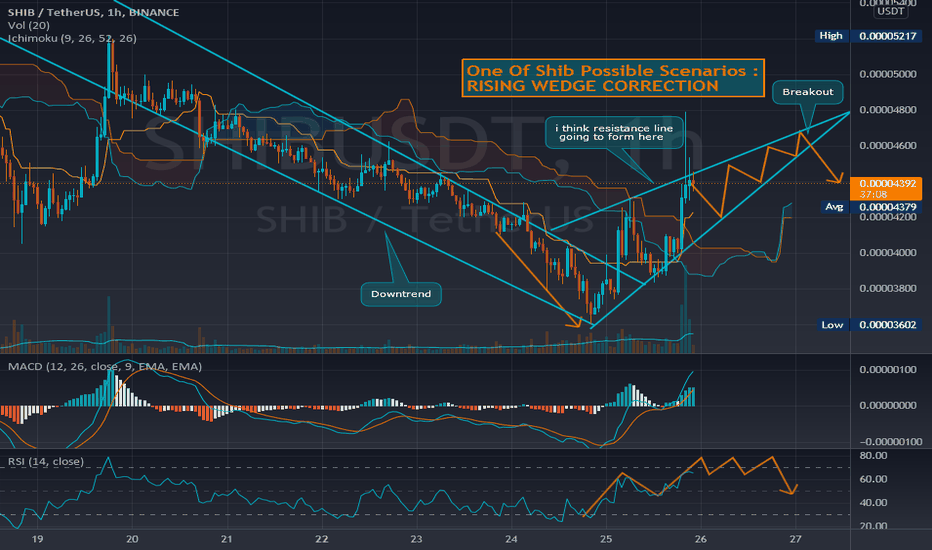Click the Avg 0.00004379 price label
Image resolution: width=932 pixels, height=550 pixels.
(x=871, y=207)
